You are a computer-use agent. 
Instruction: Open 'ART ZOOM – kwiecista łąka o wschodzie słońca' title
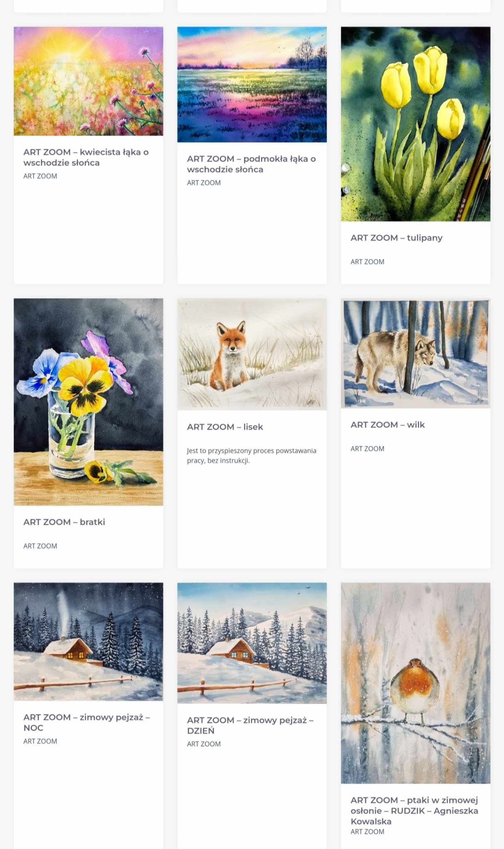pyautogui.click(x=86, y=158)
